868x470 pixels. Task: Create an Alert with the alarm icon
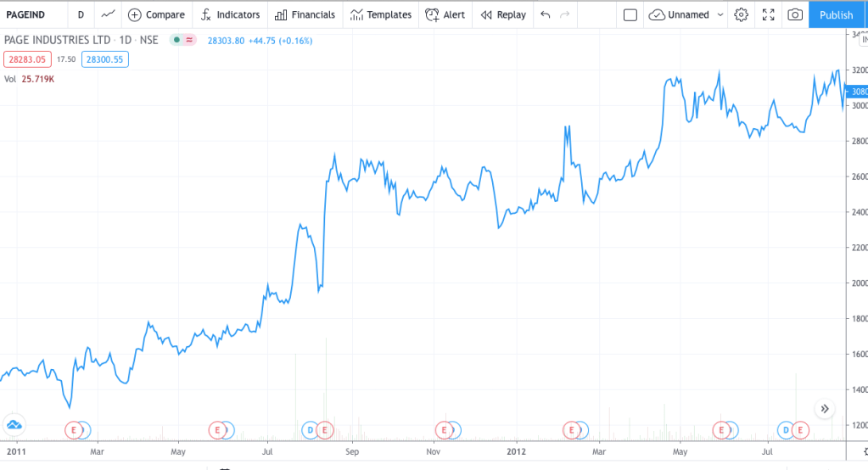point(445,14)
